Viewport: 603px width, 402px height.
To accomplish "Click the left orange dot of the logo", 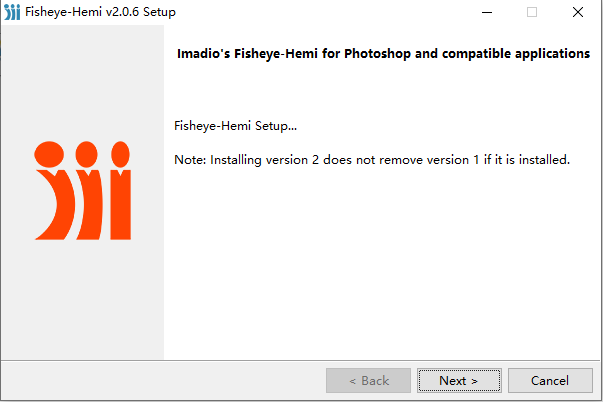I will [48, 152].
